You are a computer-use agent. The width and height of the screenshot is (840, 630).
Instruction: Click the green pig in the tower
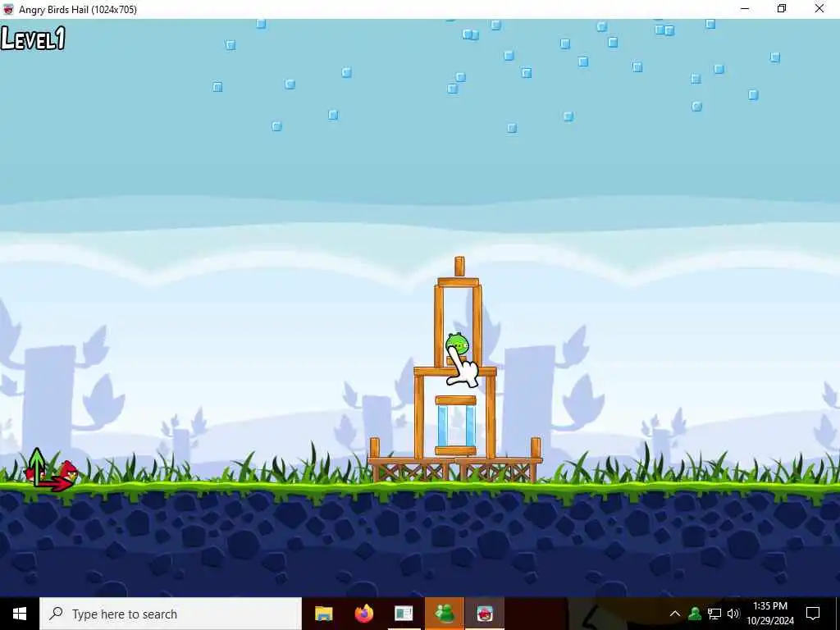tap(456, 342)
